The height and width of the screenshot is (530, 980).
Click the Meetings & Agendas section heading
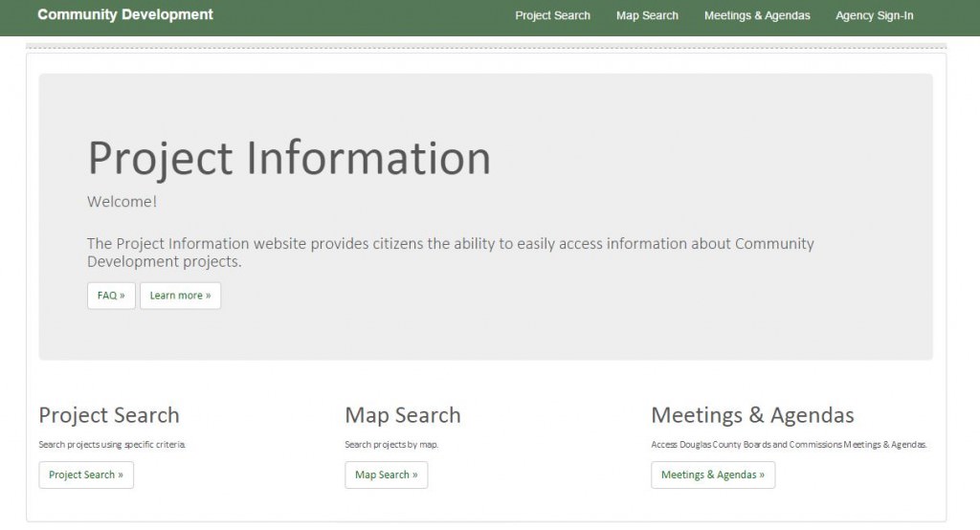tap(752, 415)
